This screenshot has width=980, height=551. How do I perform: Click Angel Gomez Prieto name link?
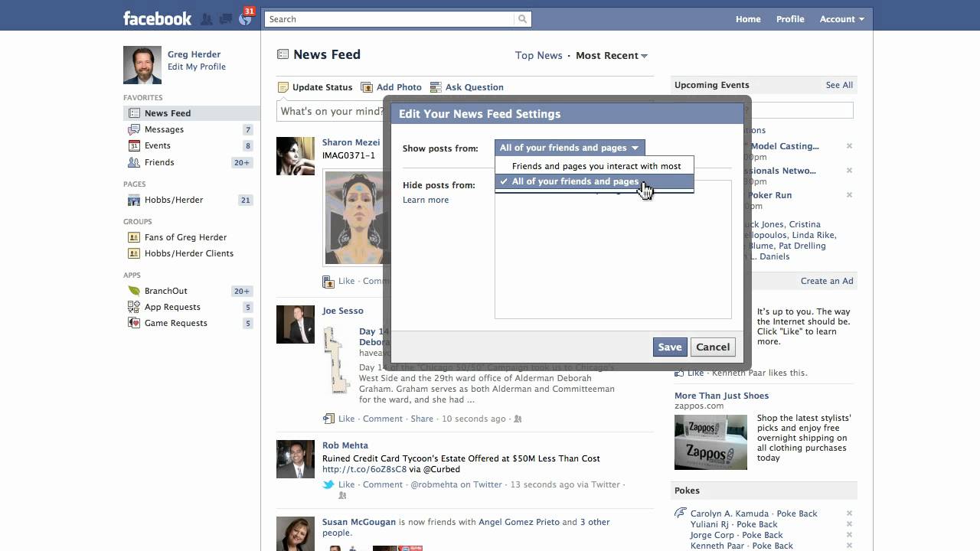click(x=519, y=522)
